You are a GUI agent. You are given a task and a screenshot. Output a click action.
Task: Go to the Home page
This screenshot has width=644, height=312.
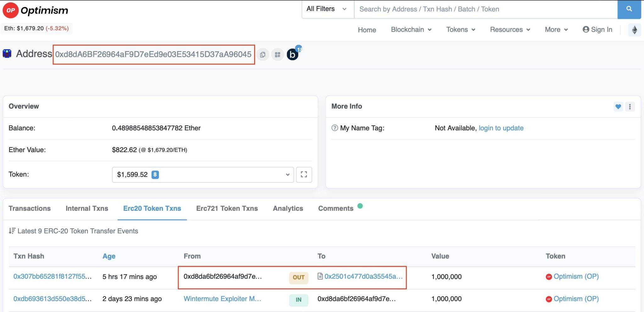click(367, 30)
